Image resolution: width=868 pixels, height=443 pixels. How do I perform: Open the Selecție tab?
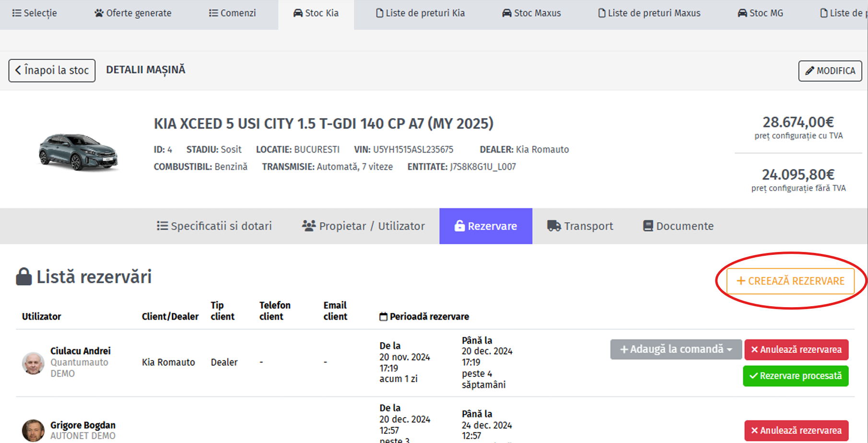click(35, 13)
